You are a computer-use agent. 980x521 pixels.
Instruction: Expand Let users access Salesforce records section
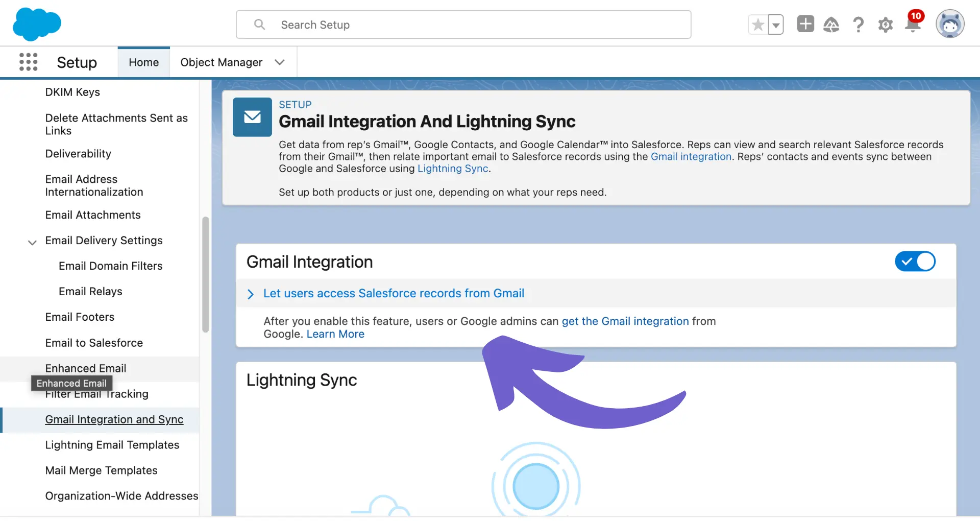[x=251, y=294]
